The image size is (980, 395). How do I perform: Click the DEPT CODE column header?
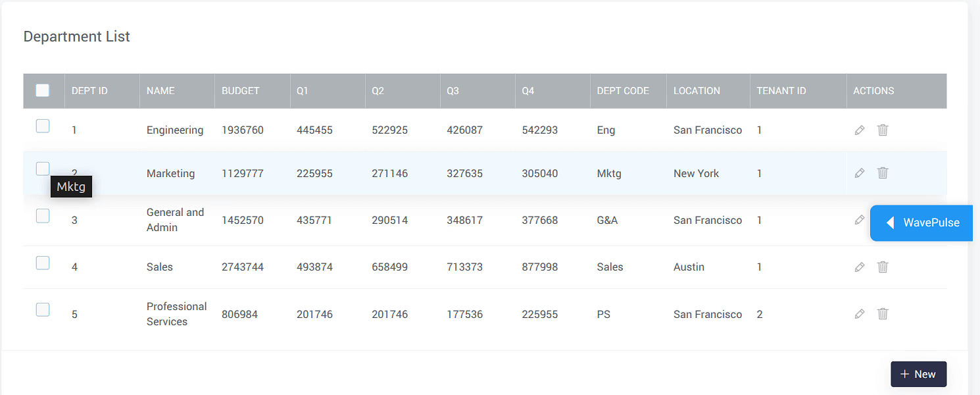(622, 91)
